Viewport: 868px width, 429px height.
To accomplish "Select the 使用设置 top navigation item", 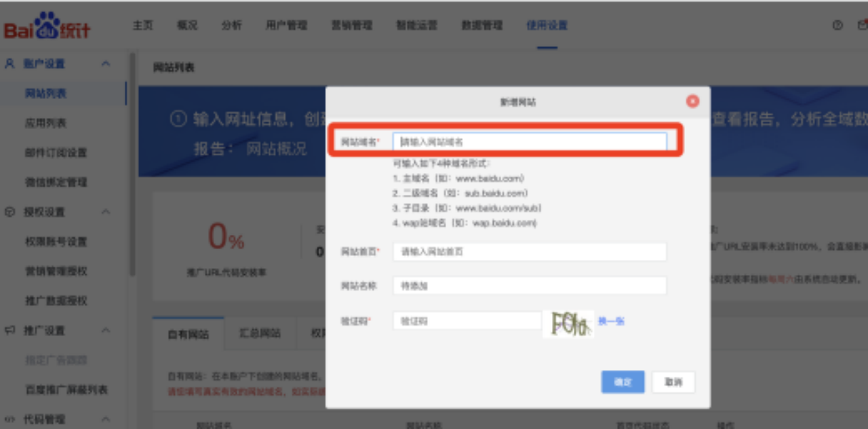I will click(547, 25).
